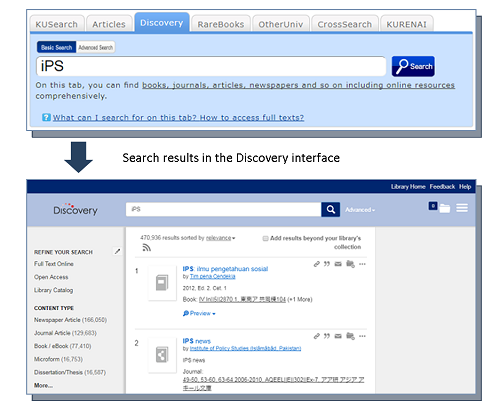Save IPS news to folder icon
This screenshot has height=416, width=500.
coord(350,336)
